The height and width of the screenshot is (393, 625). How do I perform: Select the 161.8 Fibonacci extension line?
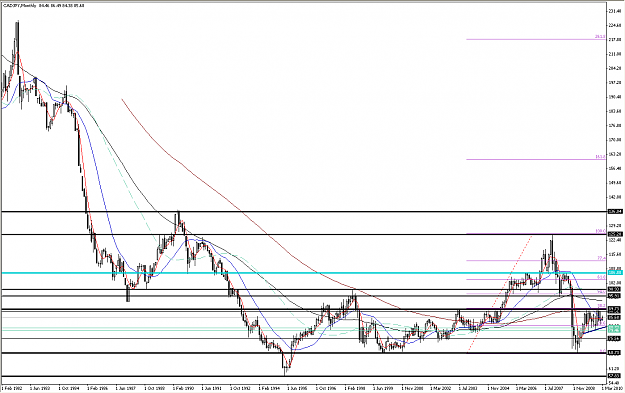point(536,159)
